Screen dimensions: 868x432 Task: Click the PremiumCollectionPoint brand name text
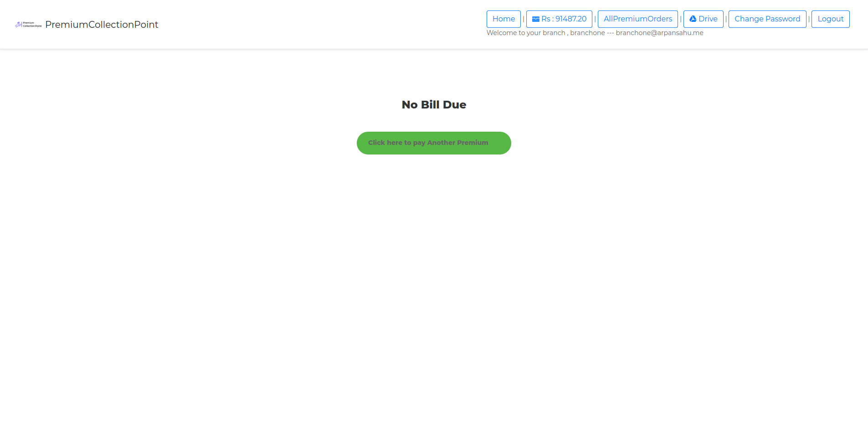(102, 25)
